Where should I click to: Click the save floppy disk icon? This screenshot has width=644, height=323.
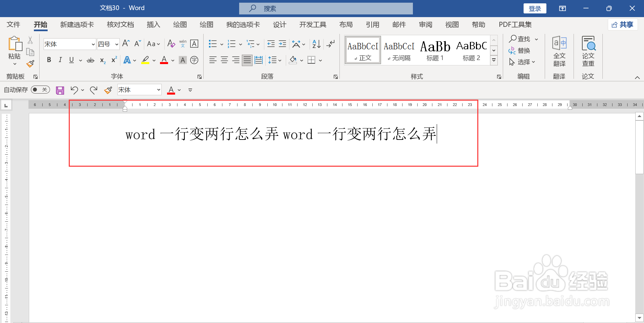[60, 90]
